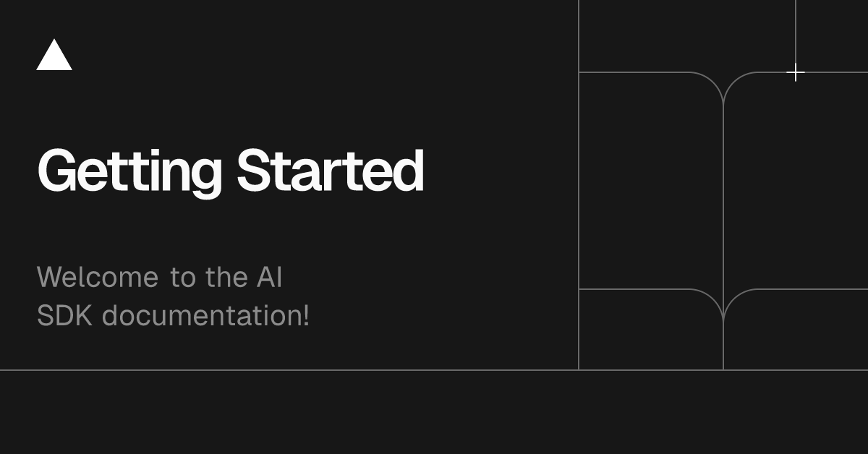The height and width of the screenshot is (454, 868).
Task: Click the dark strip beneath the divider line
Action: pos(434,412)
